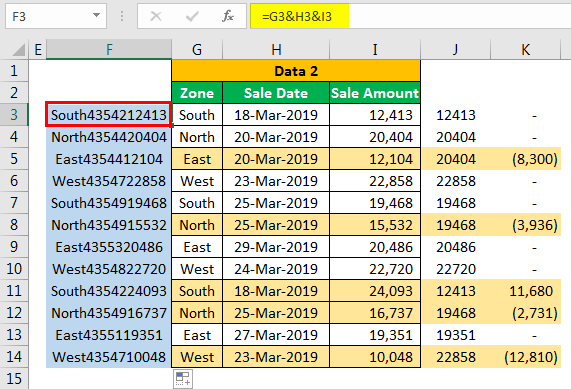Select row 3 header

click(14, 115)
